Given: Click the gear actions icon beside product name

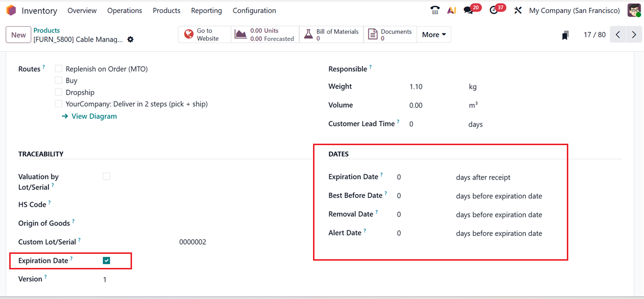Looking at the screenshot, I should [130, 39].
